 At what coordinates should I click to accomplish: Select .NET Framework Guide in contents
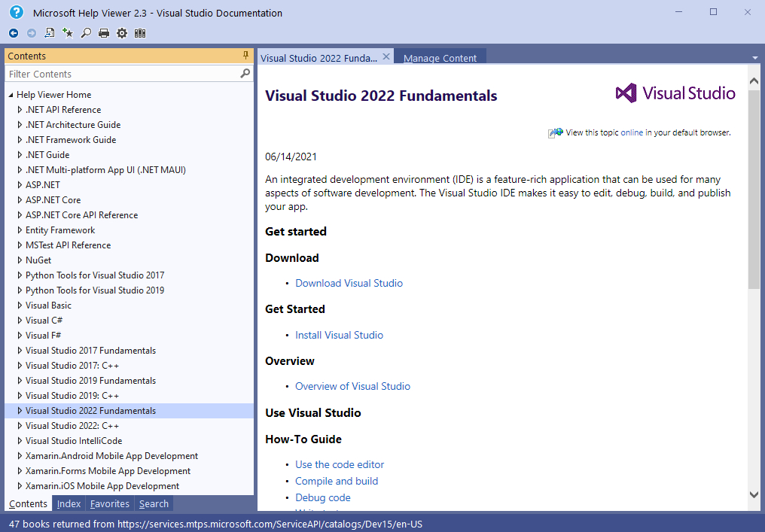coord(71,140)
